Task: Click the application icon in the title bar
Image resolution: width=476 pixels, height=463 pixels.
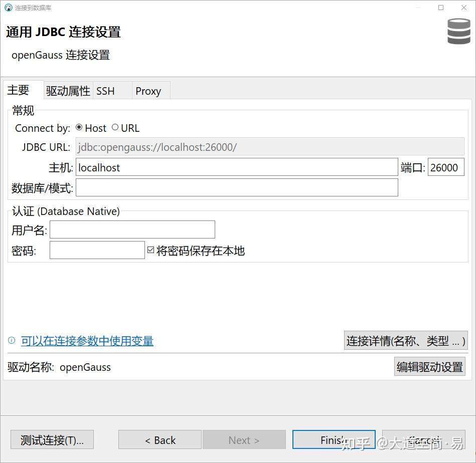Action: (8, 8)
